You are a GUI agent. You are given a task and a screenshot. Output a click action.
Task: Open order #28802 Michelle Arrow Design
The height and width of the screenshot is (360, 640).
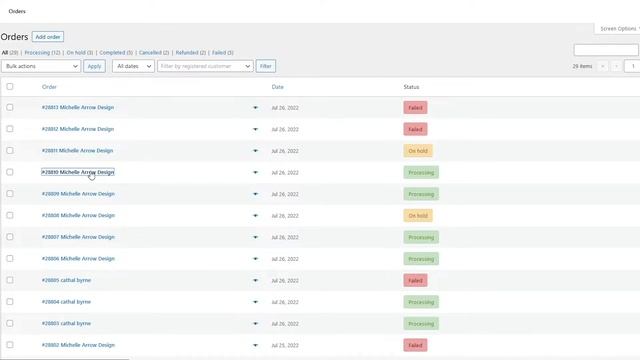pyautogui.click(x=78, y=345)
